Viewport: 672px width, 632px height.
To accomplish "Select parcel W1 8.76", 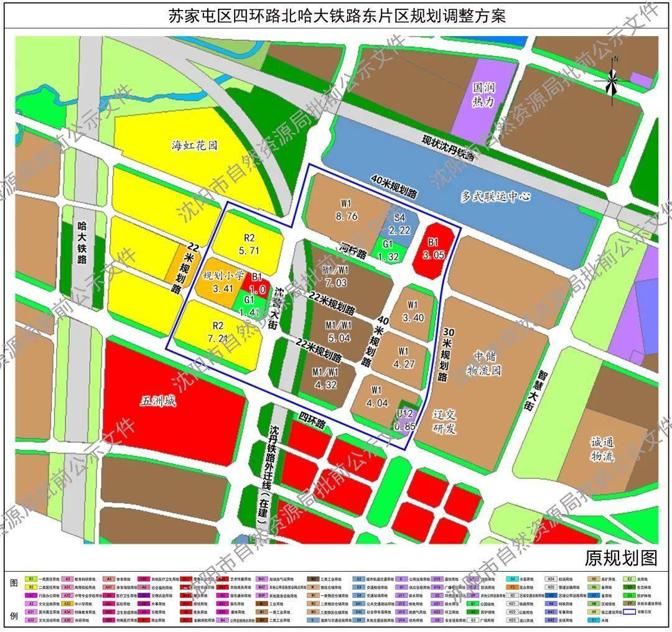I will [x=347, y=210].
